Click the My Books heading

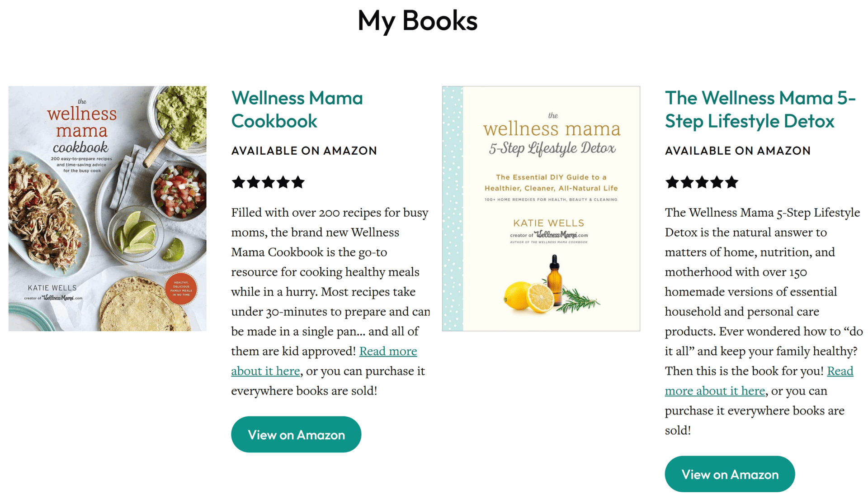[417, 21]
